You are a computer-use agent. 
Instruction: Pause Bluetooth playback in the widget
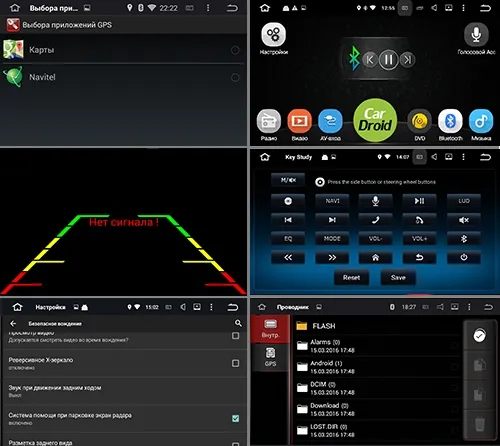click(x=388, y=60)
